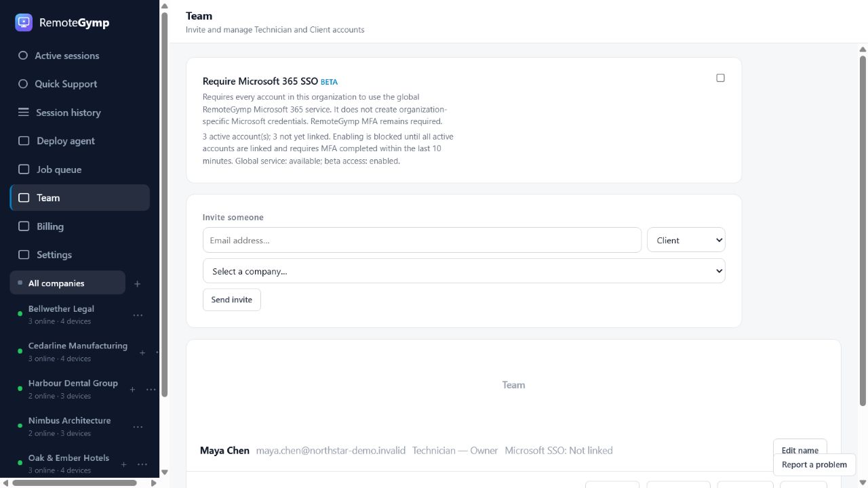Click the plus icon for Cedarline Manufacturing
Screen dimensions: 868x488
[142, 352]
